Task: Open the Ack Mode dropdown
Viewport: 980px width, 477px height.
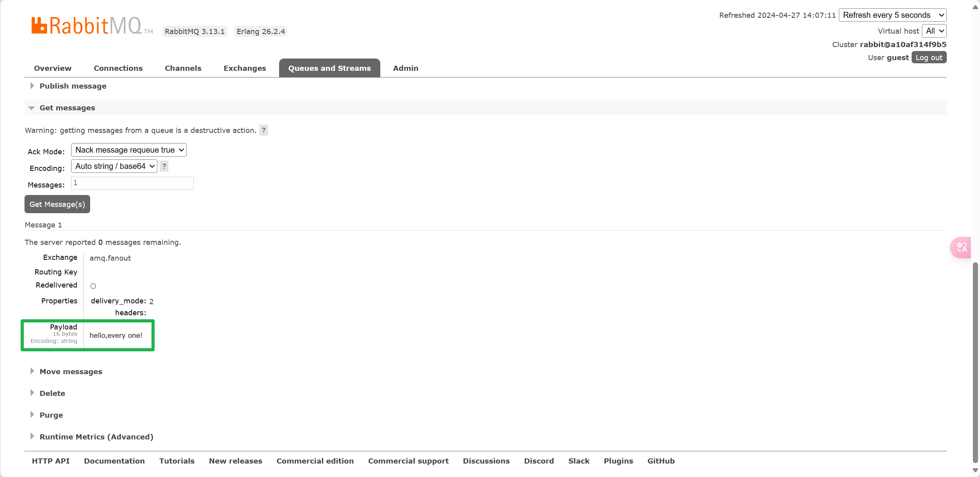Action: coord(129,150)
